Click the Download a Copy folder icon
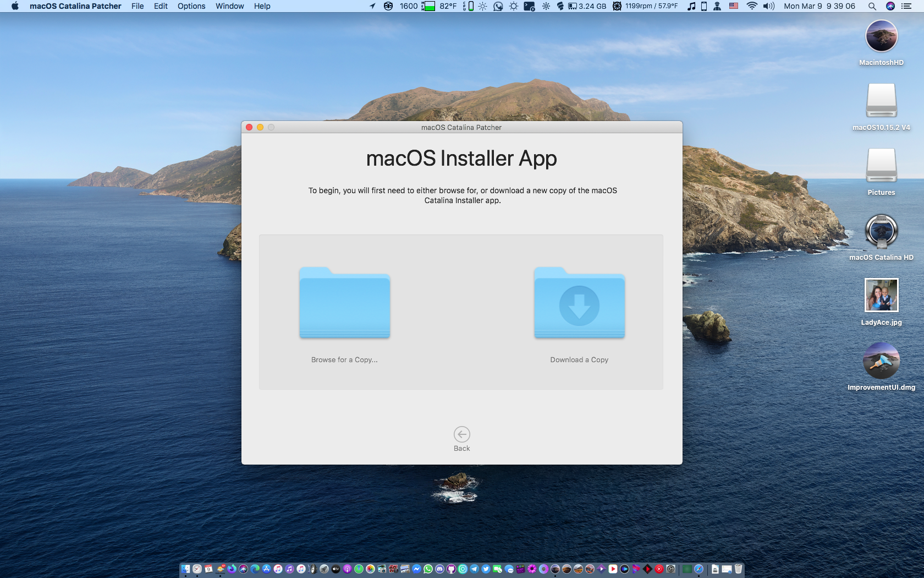The width and height of the screenshot is (924, 578). pyautogui.click(x=579, y=303)
